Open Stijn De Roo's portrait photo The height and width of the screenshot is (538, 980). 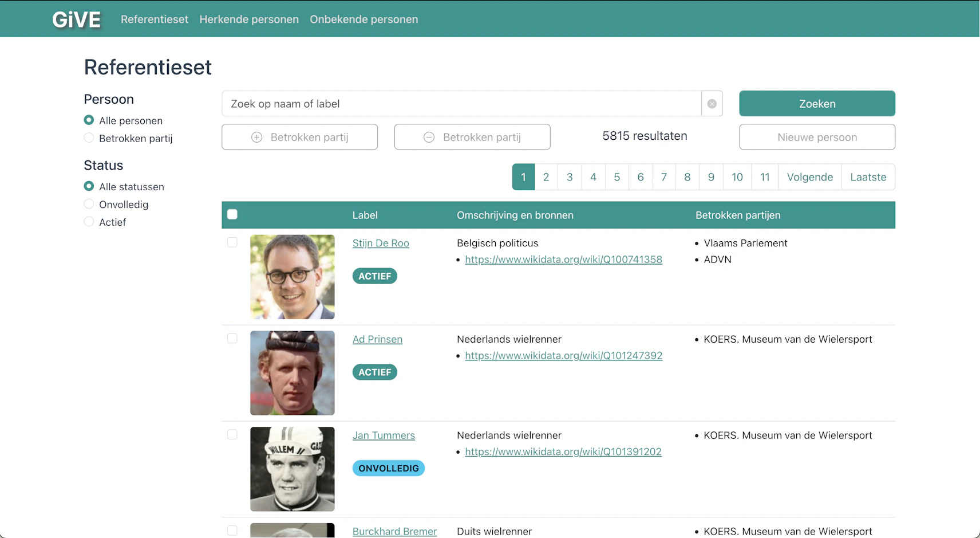coord(292,277)
